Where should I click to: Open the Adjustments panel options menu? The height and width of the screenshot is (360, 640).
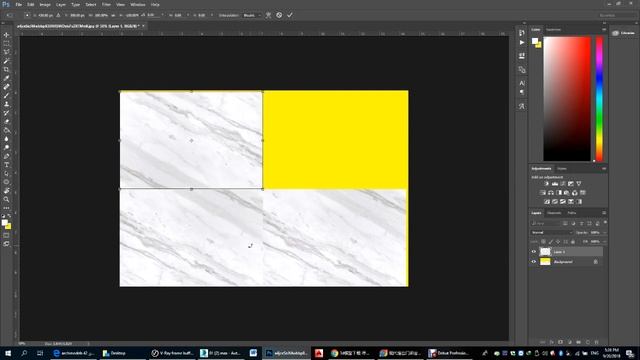[x=604, y=169]
